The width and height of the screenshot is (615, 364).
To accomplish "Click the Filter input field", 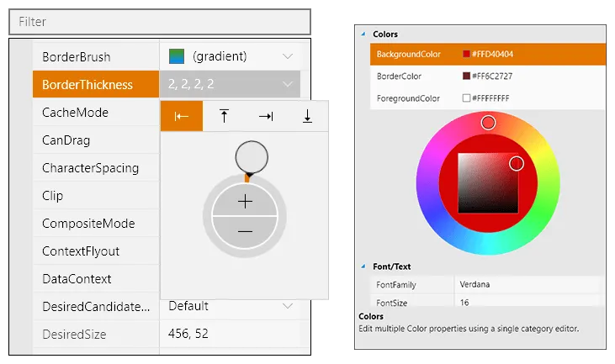I will pos(160,22).
